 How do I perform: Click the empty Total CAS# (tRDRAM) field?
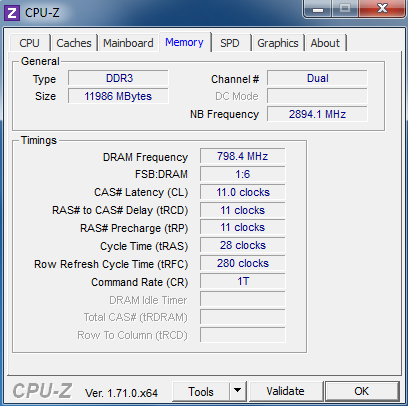point(243,317)
